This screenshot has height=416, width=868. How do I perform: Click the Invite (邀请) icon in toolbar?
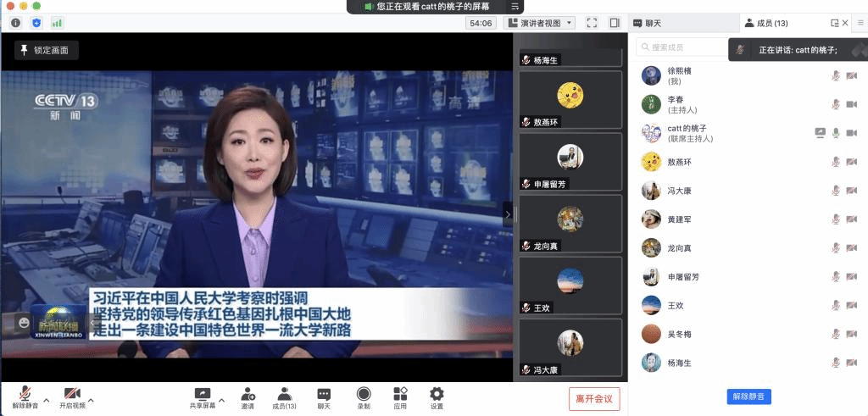248,395
